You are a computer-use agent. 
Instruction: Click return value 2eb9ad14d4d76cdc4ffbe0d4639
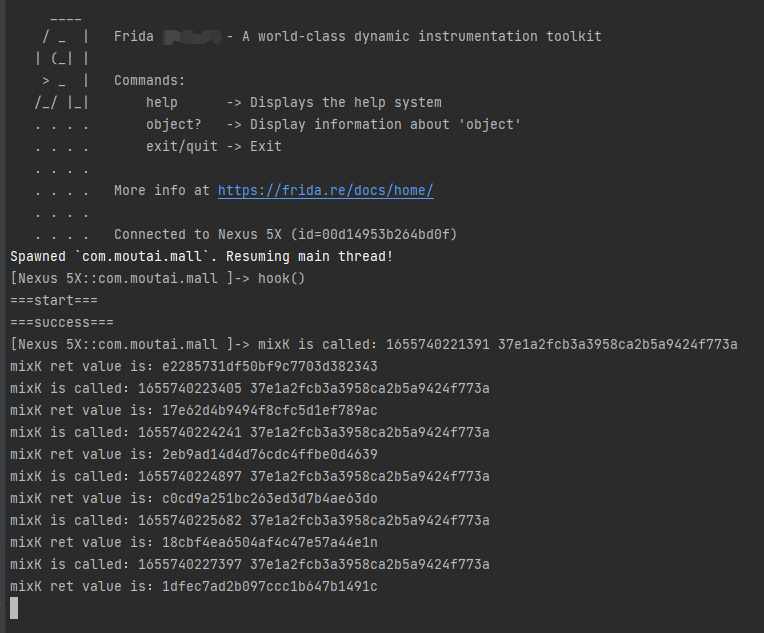pos(270,454)
